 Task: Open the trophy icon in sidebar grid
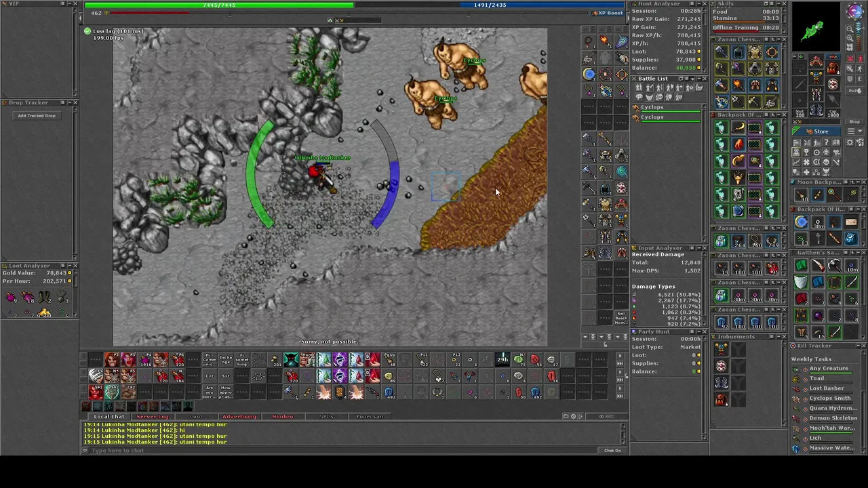coord(806,152)
